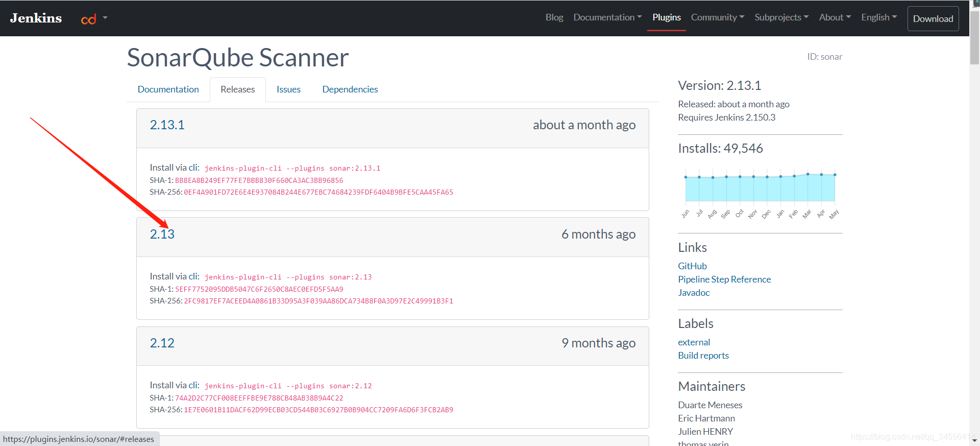The image size is (980, 446).
Task: Open release version 2.13 link
Action: 162,234
